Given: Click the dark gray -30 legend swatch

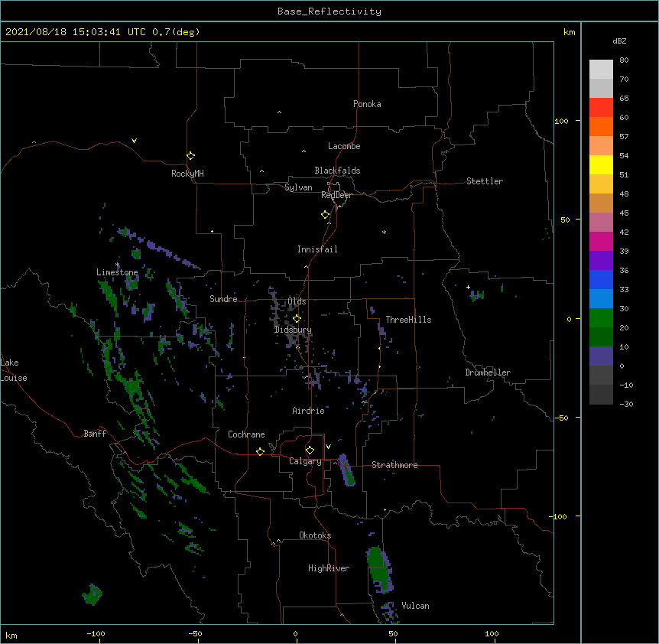Looking at the screenshot, I should (x=601, y=395).
